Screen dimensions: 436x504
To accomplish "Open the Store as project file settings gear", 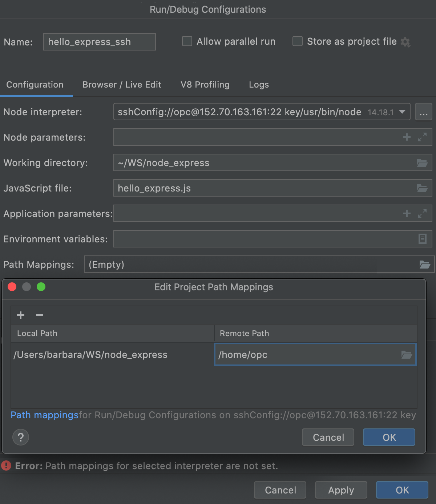I will pyautogui.click(x=406, y=41).
